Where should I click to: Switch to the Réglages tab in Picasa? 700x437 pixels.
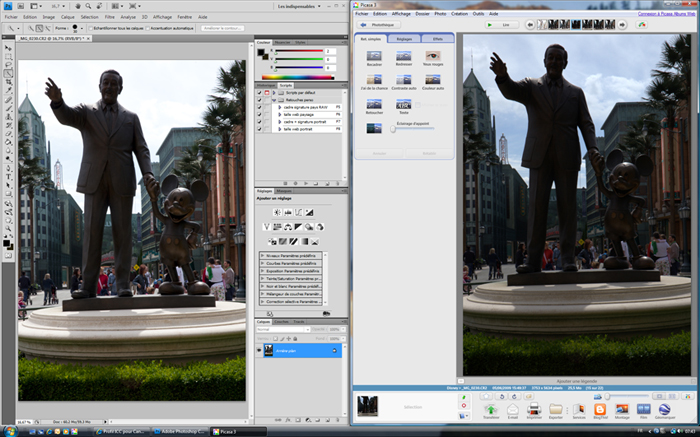point(404,39)
